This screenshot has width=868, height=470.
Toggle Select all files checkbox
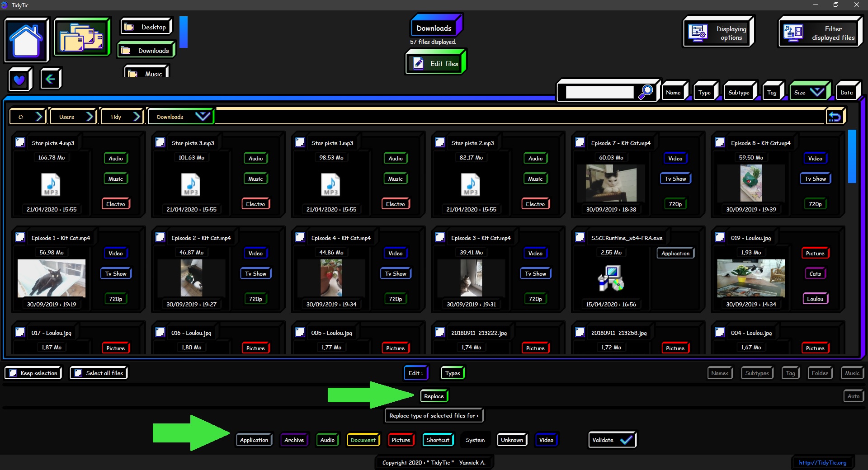pos(78,373)
